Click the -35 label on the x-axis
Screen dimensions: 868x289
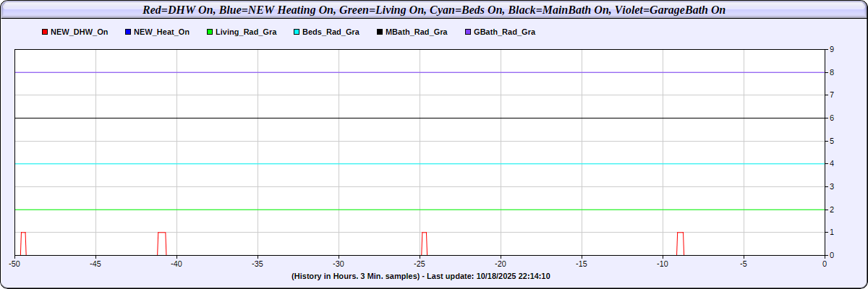[258, 264]
